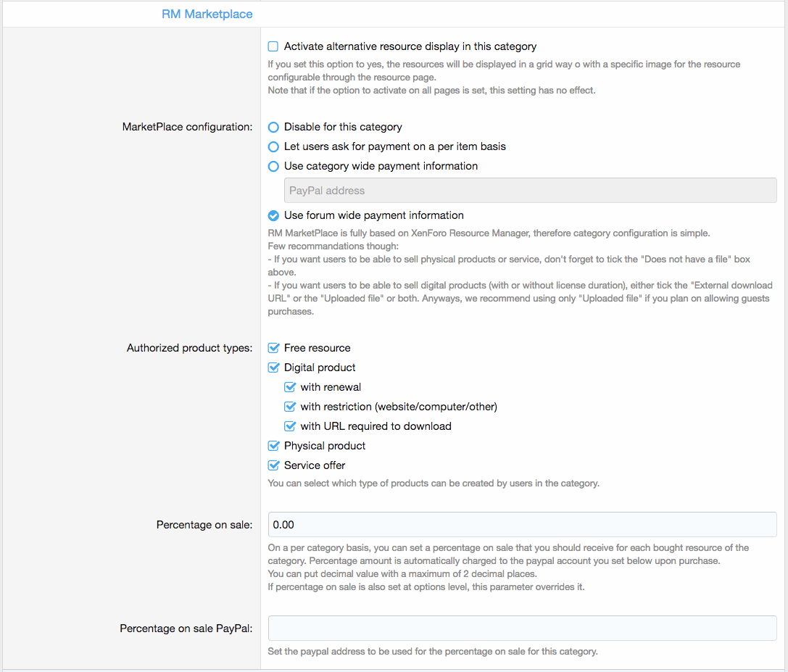Select forum wide payment information radio

[x=273, y=215]
